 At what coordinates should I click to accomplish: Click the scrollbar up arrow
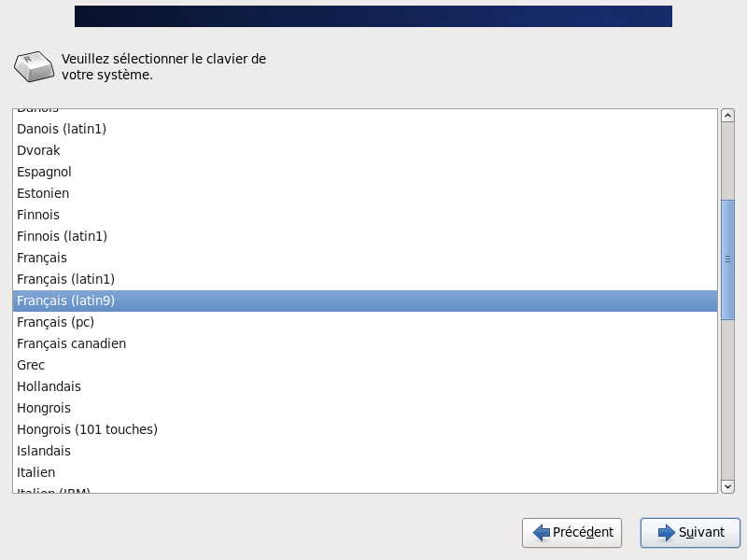click(x=727, y=116)
